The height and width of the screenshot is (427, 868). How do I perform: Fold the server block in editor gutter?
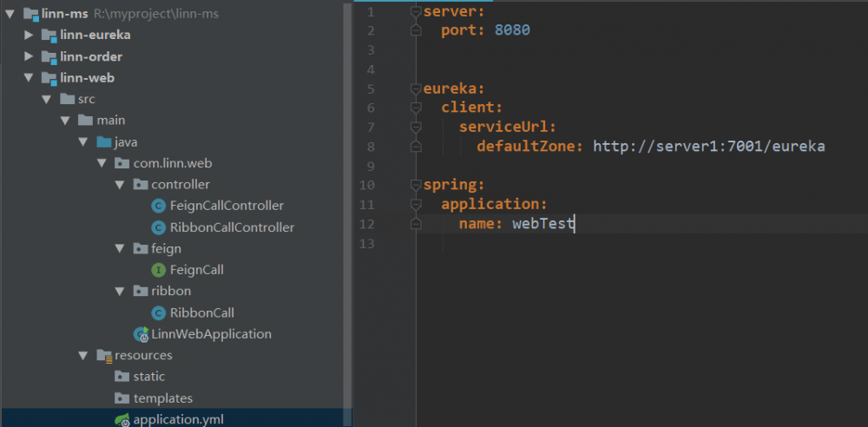416,11
